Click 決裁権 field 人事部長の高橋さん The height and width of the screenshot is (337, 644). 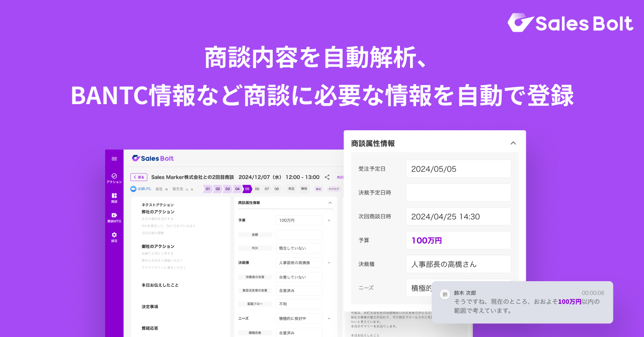pos(458,264)
